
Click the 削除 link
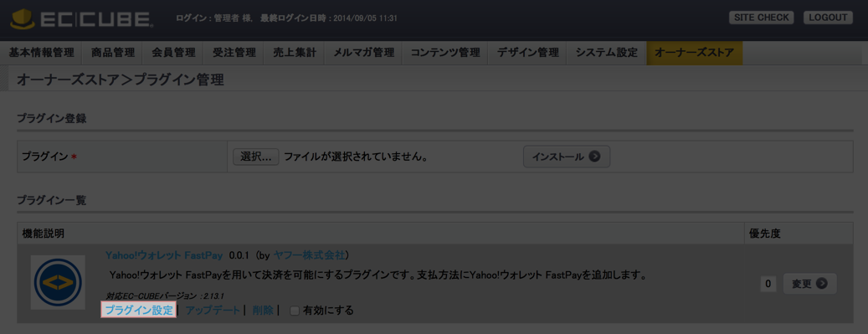coord(263,311)
